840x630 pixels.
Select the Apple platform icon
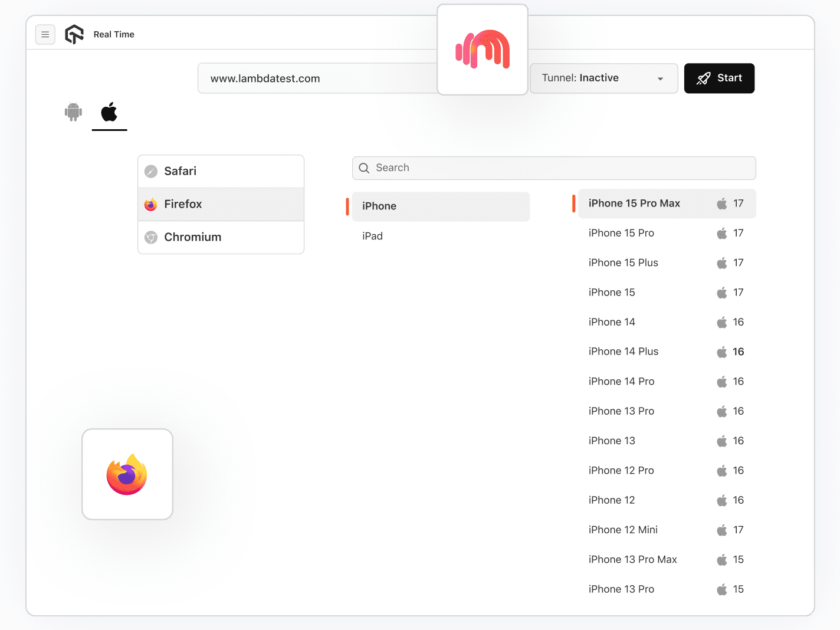click(x=109, y=112)
